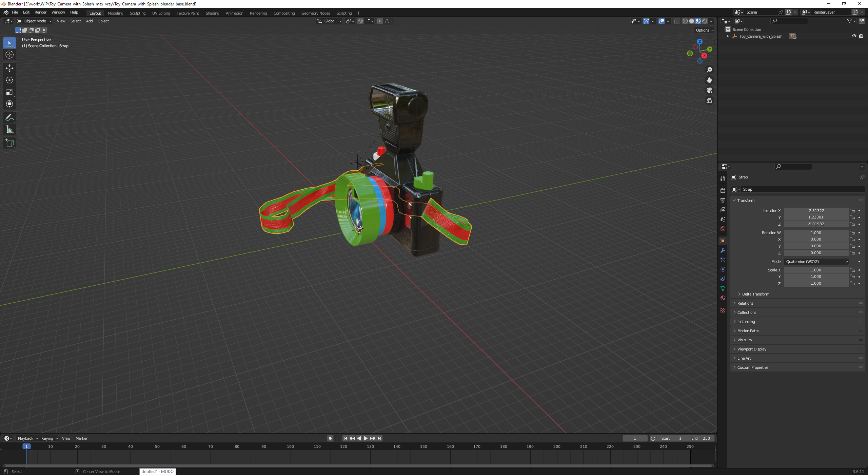Toggle viewport overlays button
This screenshot has height=475, width=868.
(662, 21)
